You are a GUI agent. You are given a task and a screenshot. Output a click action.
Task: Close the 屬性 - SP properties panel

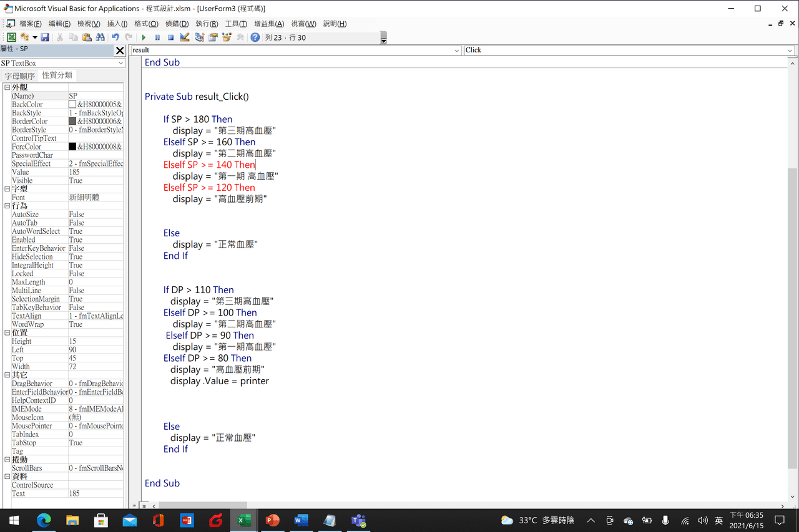[120, 51]
